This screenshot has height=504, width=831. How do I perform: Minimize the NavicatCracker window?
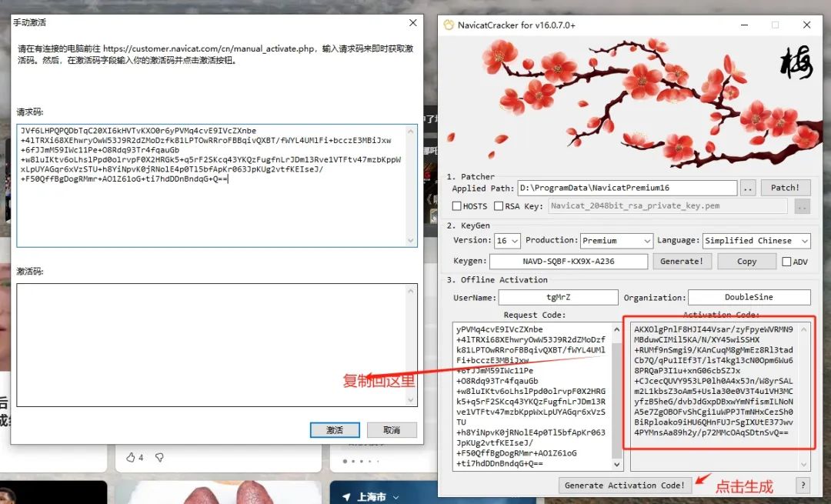point(745,25)
